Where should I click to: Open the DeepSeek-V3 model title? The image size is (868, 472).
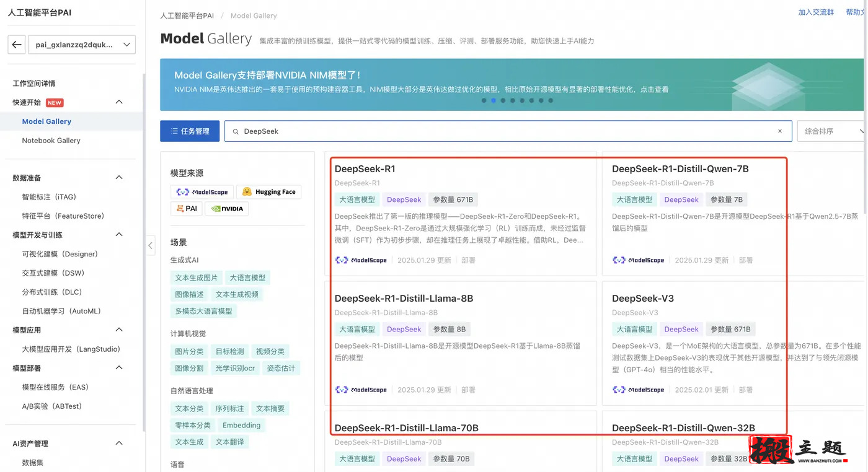tap(642, 299)
